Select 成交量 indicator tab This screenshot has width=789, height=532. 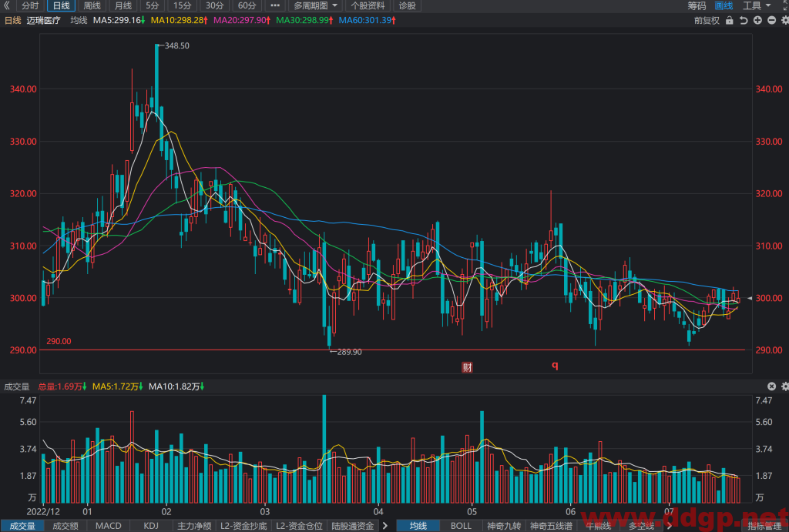pyautogui.click(x=22, y=526)
